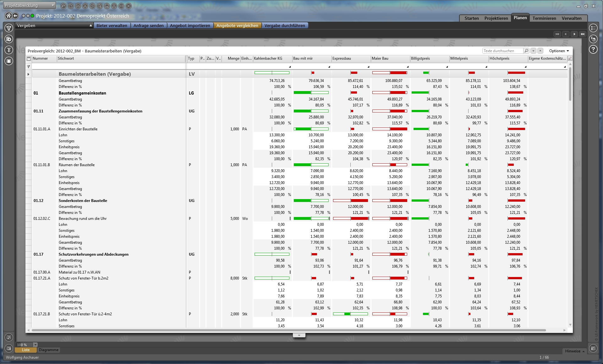Jump to last page with skip-forward button
This screenshot has height=364, width=603.
point(583,34)
